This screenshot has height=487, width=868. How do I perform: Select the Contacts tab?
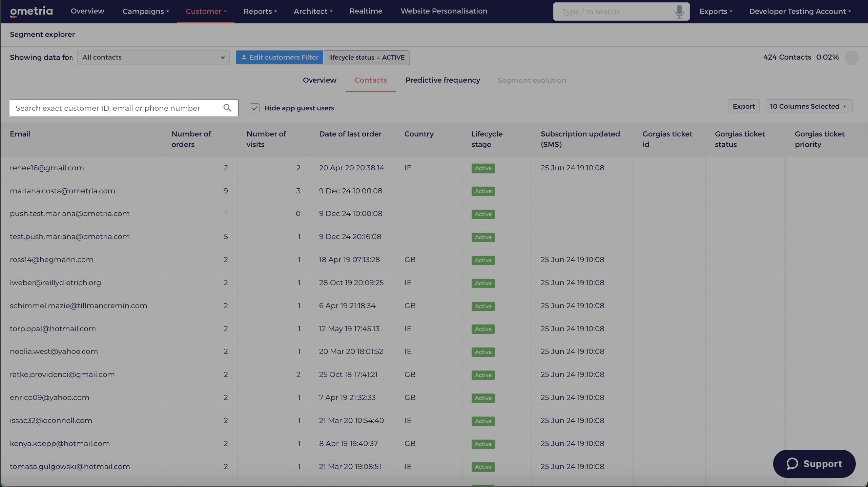coord(371,80)
